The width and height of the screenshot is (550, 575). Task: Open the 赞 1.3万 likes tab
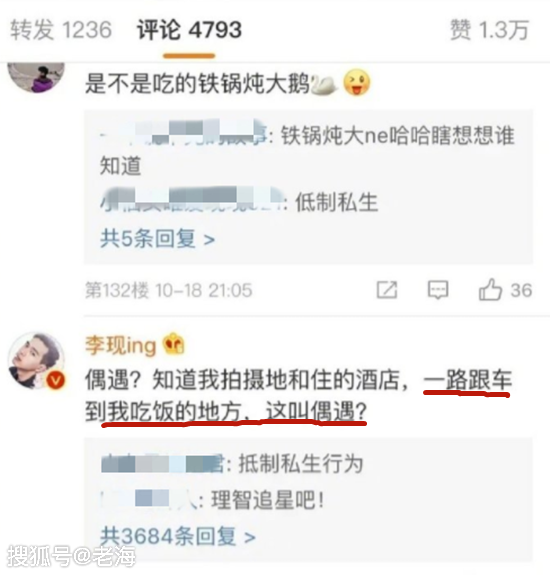click(x=490, y=30)
